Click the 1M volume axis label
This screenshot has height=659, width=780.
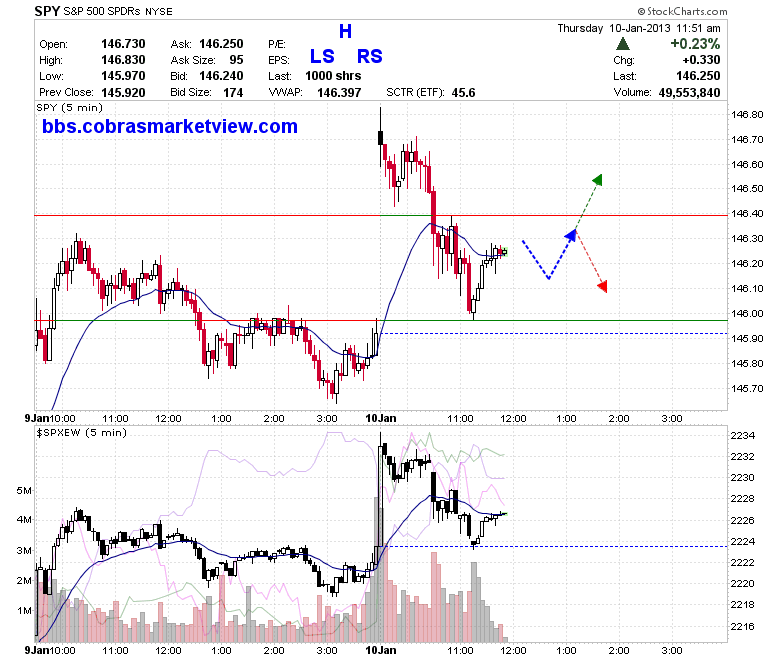pyautogui.click(x=24, y=610)
